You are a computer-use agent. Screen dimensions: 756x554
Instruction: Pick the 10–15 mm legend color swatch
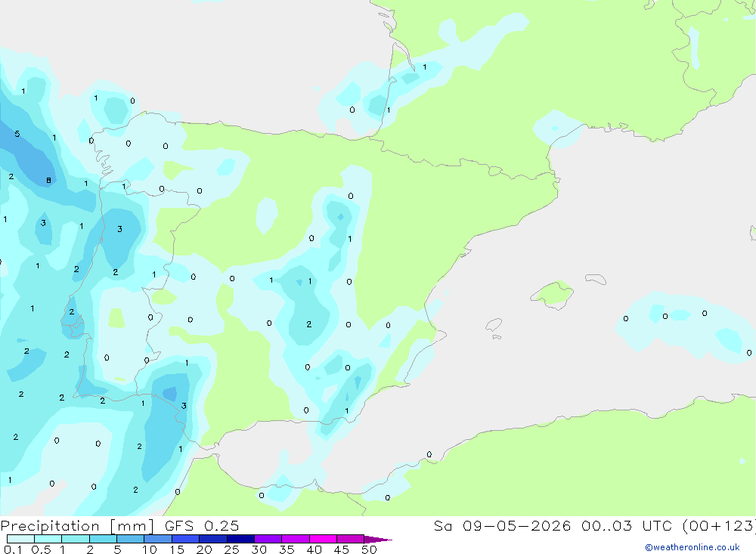(158, 539)
